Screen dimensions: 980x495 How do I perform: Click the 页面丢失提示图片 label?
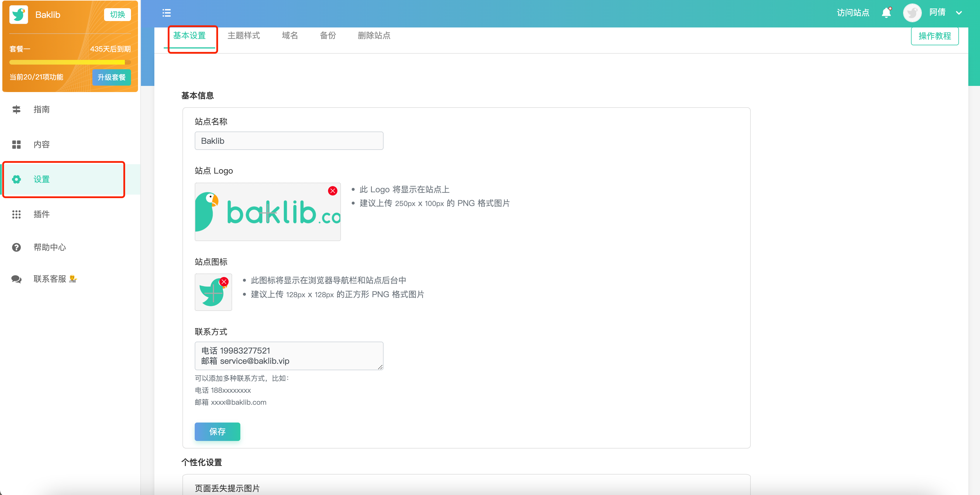point(227,488)
